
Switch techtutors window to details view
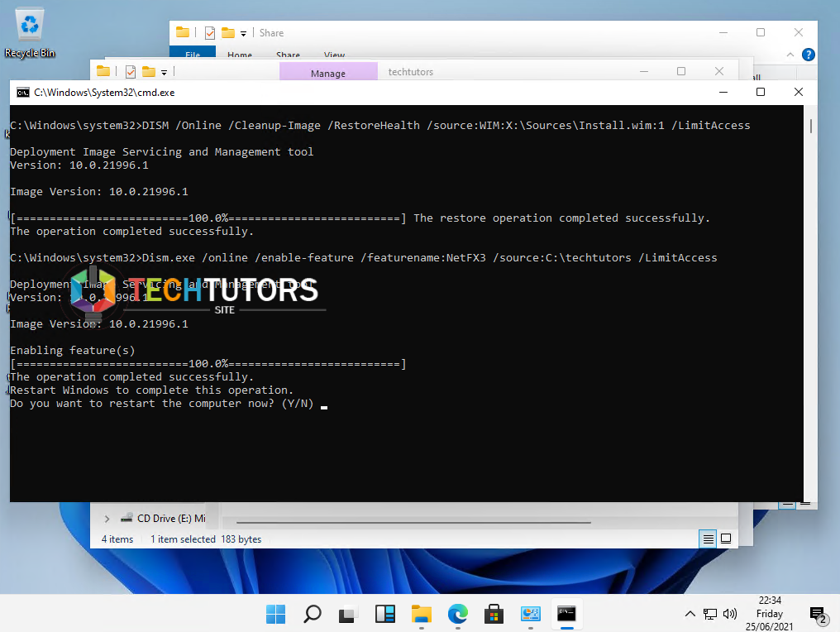(x=709, y=539)
